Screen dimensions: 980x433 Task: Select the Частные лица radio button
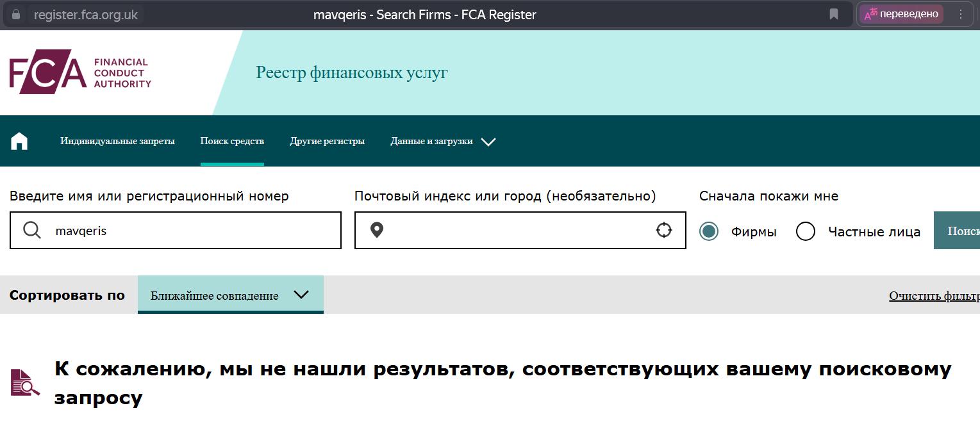pyautogui.click(x=806, y=231)
